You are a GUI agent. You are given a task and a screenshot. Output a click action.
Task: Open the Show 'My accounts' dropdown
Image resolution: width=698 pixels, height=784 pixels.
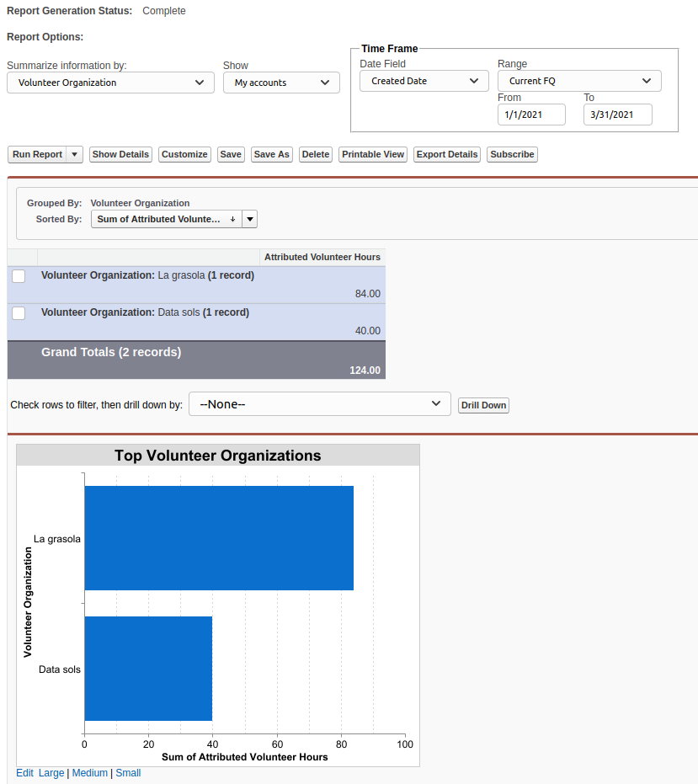coord(281,83)
